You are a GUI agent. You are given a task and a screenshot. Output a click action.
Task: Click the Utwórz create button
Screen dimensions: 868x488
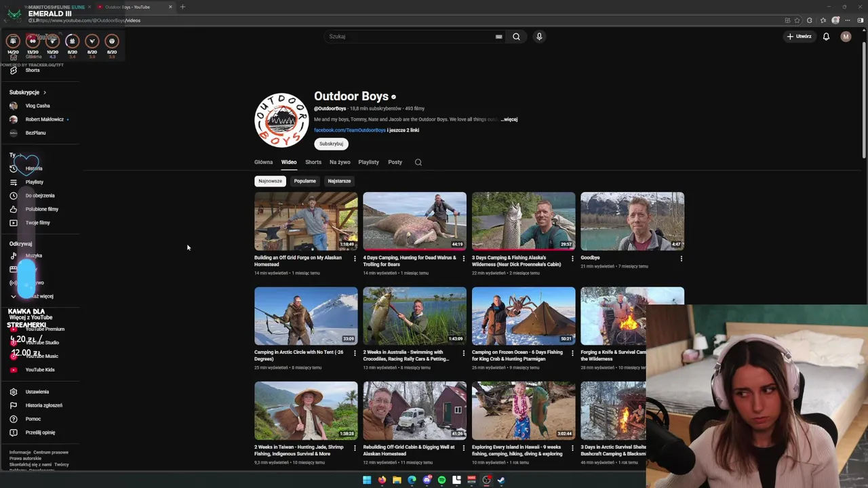tap(799, 37)
